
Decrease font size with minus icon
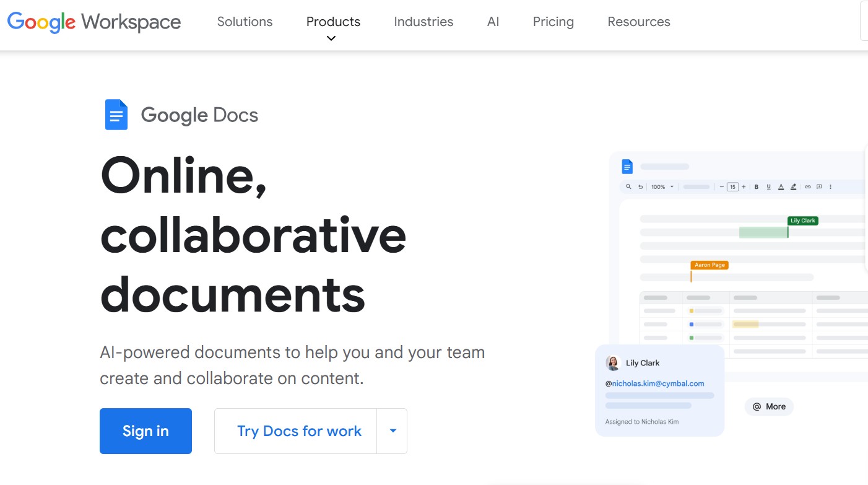pyautogui.click(x=722, y=186)
